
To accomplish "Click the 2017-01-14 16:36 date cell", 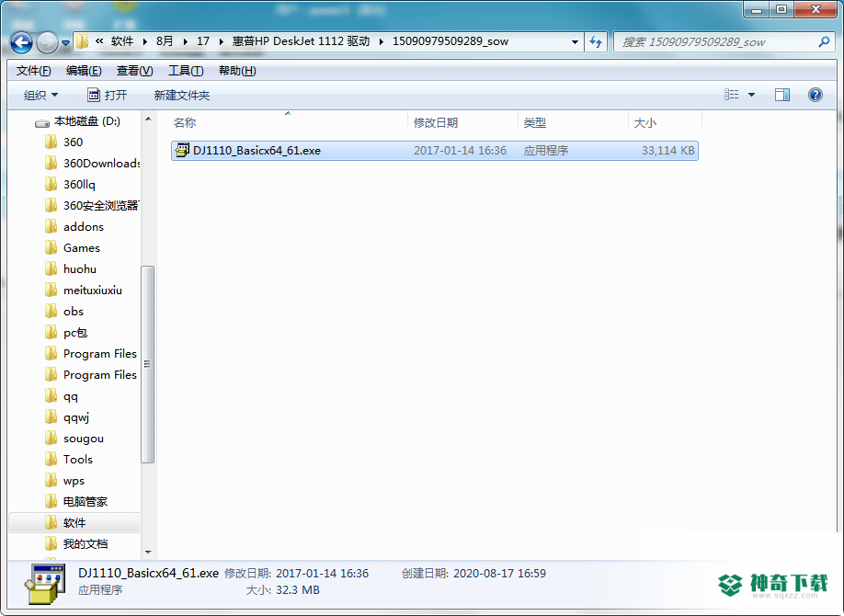I will pos(460,151).
